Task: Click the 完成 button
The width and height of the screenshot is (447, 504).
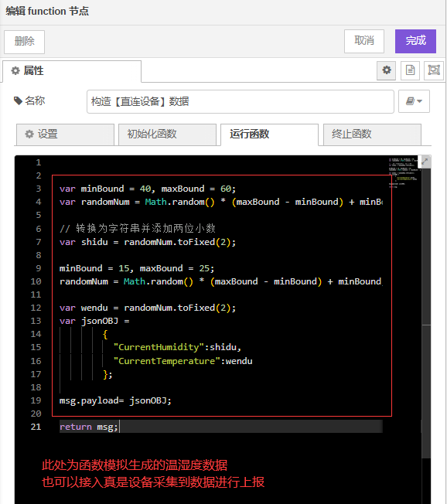Action: (x=415, y=41)
